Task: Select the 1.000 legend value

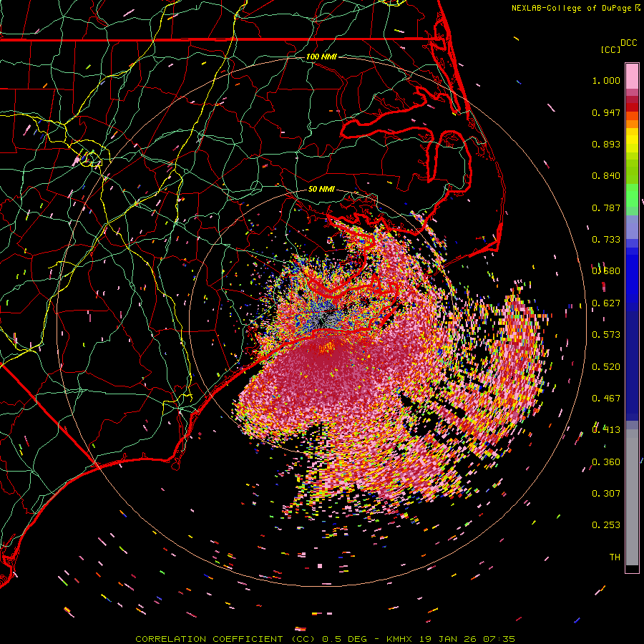Action: pyautogui.click(x=606, y=80)
